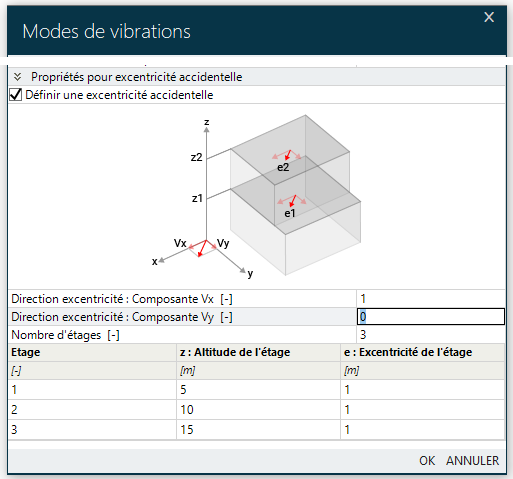Click the OK button
The width and height of the screenshot is (513, 479).
427,461
